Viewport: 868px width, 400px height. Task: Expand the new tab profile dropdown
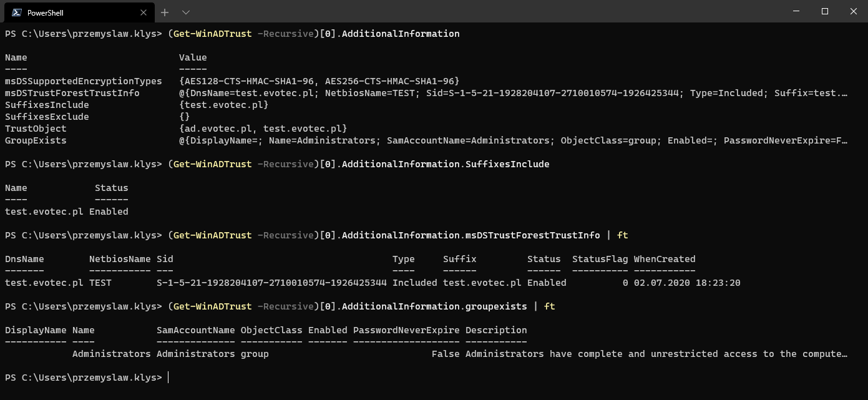[186, 12]
